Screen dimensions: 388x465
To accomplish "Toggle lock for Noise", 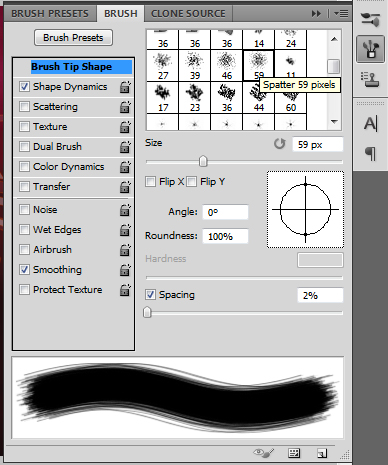I will click(x=125, y=210).
